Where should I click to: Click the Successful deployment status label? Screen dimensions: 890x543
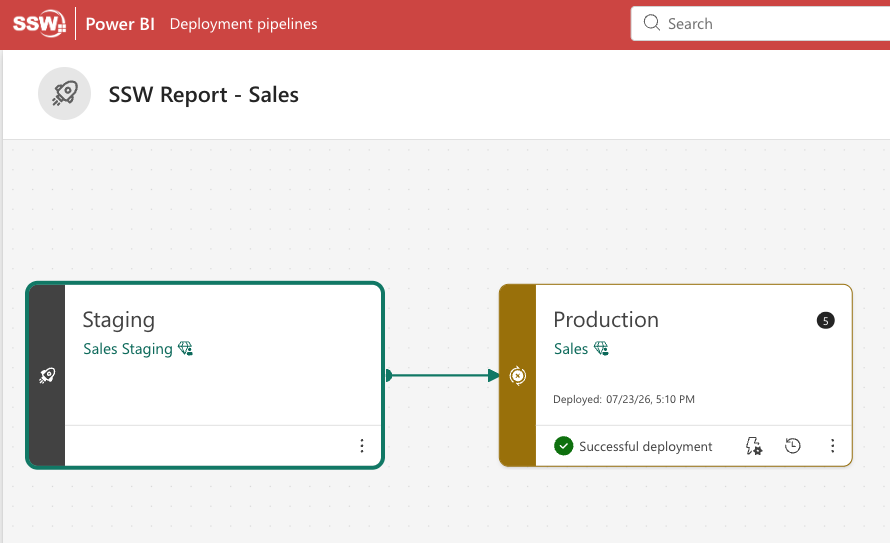pyautogui.click(x=645, y=447)
